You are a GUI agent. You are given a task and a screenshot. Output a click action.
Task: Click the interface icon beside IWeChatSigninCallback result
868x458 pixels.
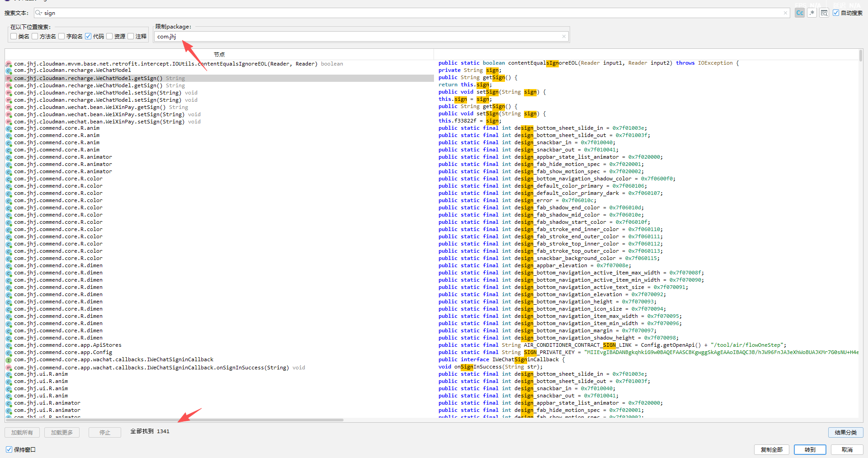9,360
